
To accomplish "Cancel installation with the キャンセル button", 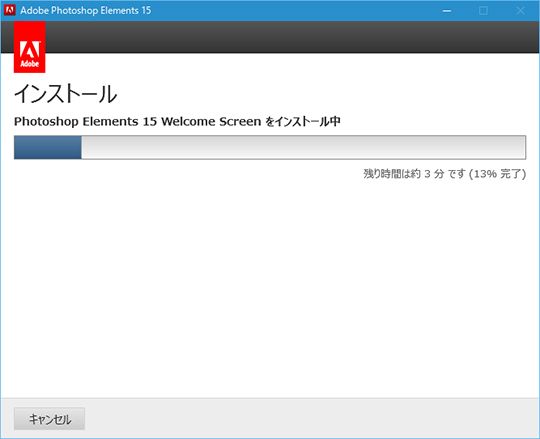I will point(49,419).
